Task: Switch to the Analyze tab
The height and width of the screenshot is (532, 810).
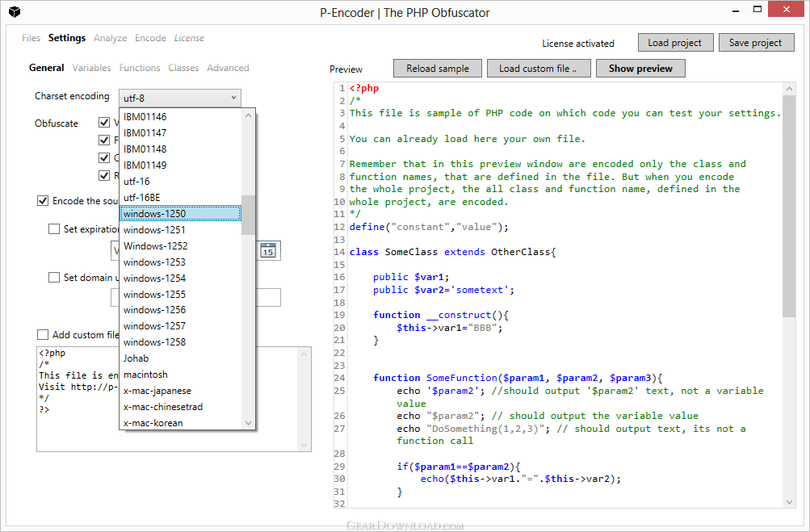Action: 110,38
